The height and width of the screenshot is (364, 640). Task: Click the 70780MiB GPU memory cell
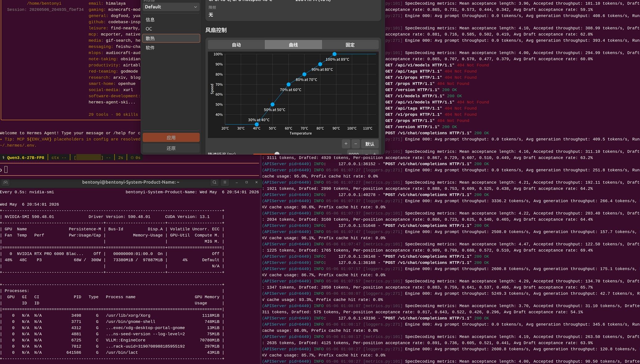(210, 340)
